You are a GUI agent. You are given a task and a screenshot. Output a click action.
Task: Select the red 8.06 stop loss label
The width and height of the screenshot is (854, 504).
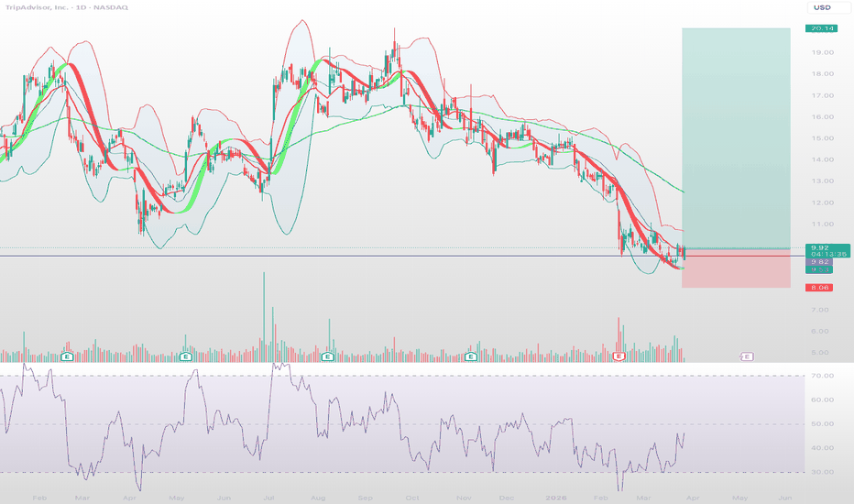click(x=818, y=288)
